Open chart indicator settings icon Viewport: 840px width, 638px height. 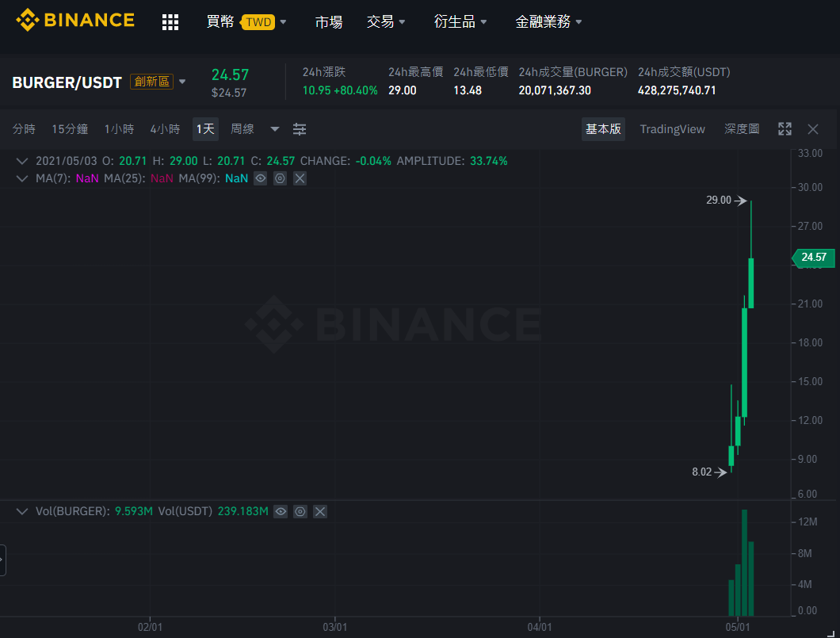click(x=300, y=129)
